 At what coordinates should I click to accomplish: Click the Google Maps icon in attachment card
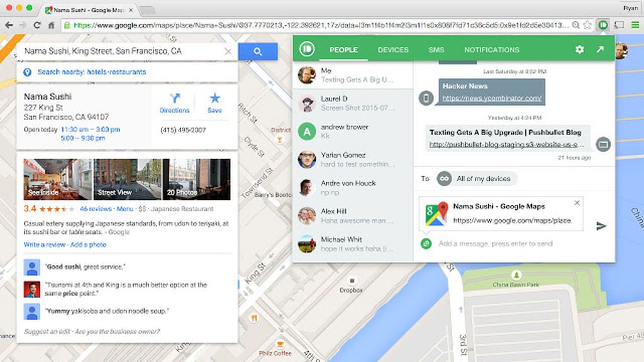(436, 214)
